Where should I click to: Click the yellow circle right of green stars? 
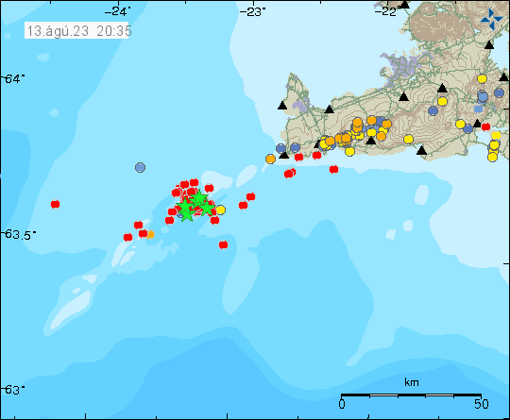coord(220,210)
